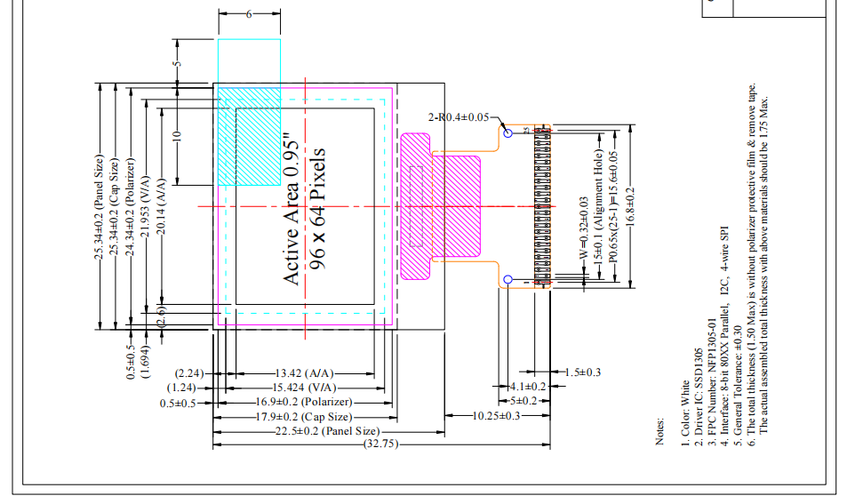The width and height of the screenshot is (847, 504).
Task: Click the "10.25±0.3" dimension label
Action: click(496, 416)
